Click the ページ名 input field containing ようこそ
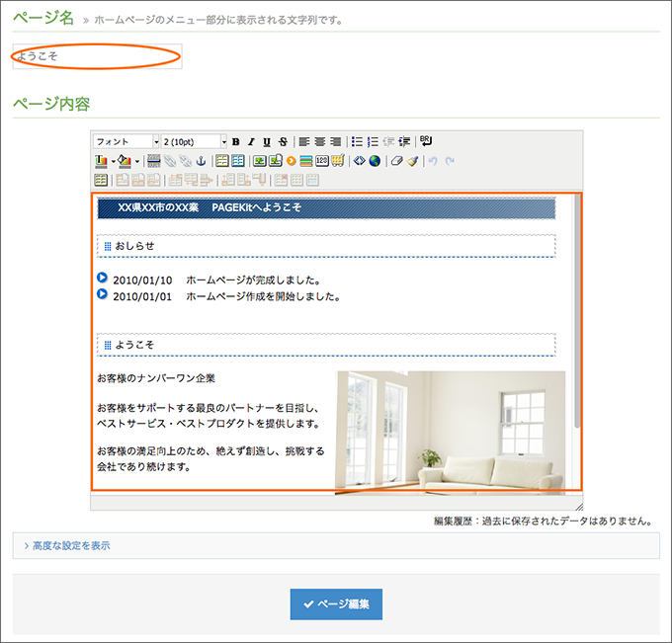 coord(97,56)
